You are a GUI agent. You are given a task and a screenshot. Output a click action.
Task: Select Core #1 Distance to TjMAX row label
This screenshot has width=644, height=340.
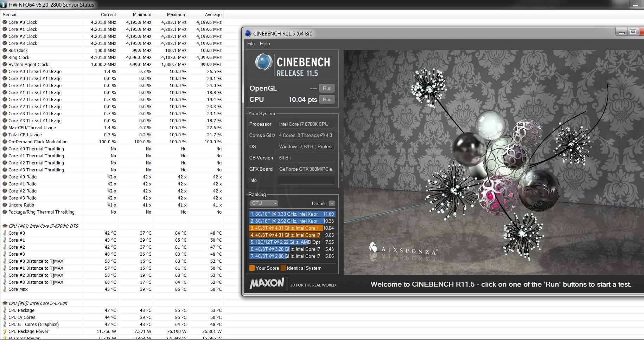click(36, 268)
